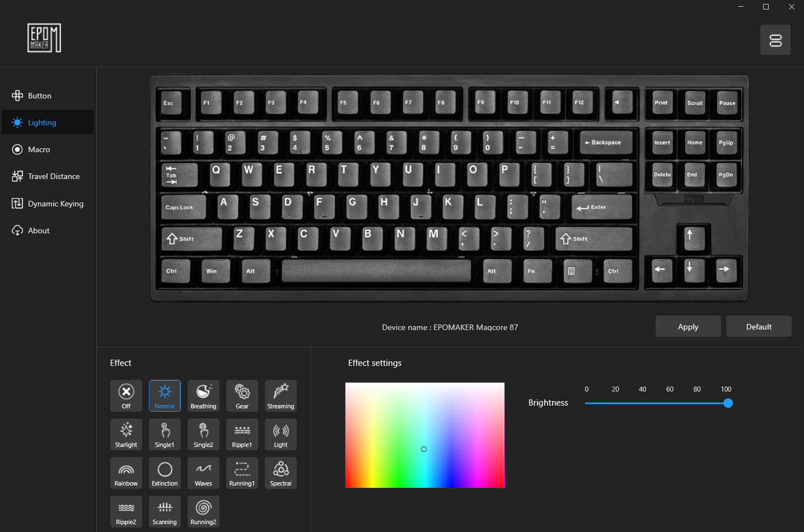Screen dimensions: 804x532
Task: Click the Apply button
Action: click(688, 327)
